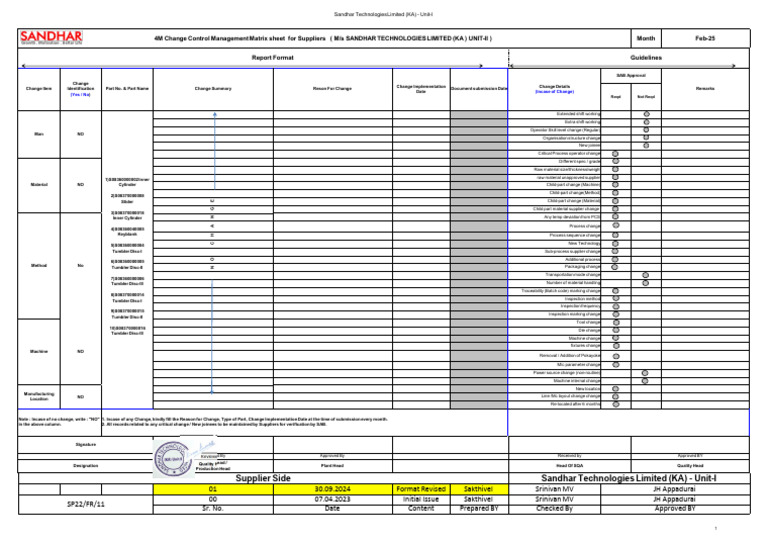Click the 'Quality Head' designation text

click(x=690, y=466)
